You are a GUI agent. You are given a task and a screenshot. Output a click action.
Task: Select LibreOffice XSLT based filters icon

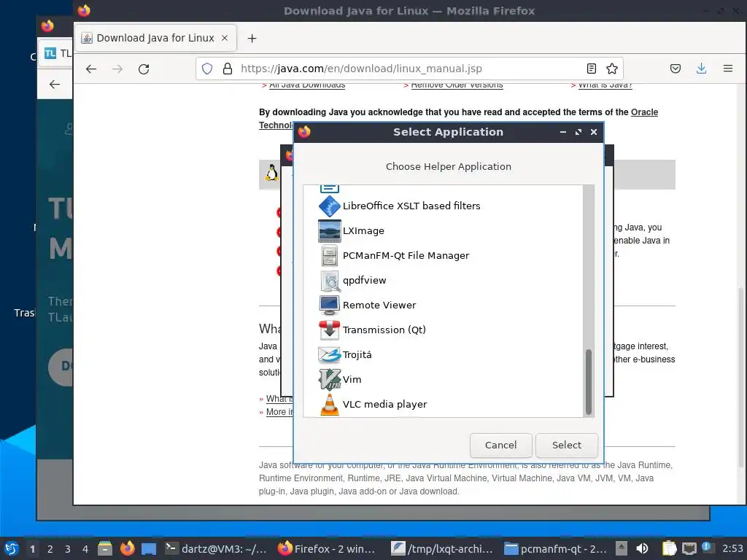pyautogui.click(x=329, y=206)
